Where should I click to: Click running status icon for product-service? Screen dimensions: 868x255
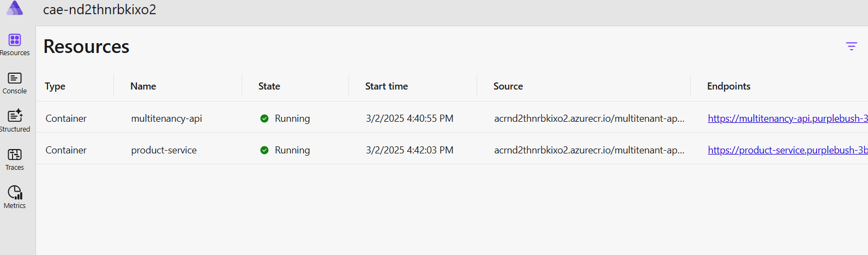pos(264,150)
